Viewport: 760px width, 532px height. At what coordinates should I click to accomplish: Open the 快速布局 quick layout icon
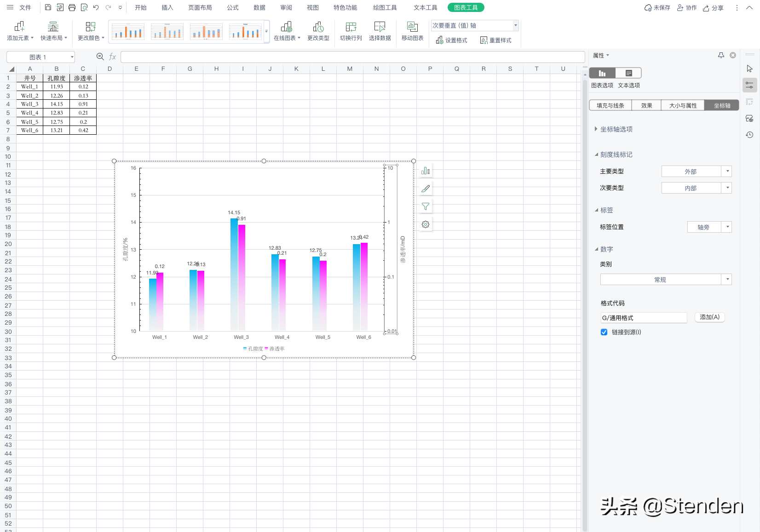(x=53, y=27)
